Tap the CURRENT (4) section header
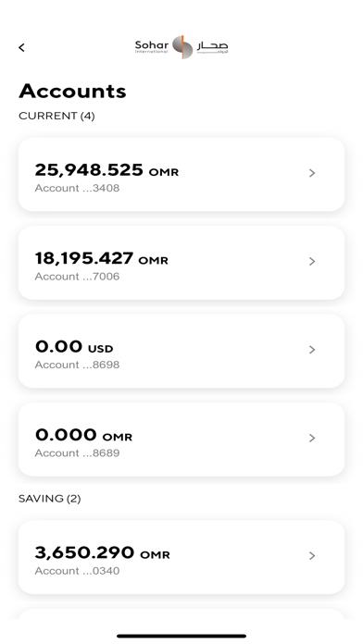 [x=56, y=117]
